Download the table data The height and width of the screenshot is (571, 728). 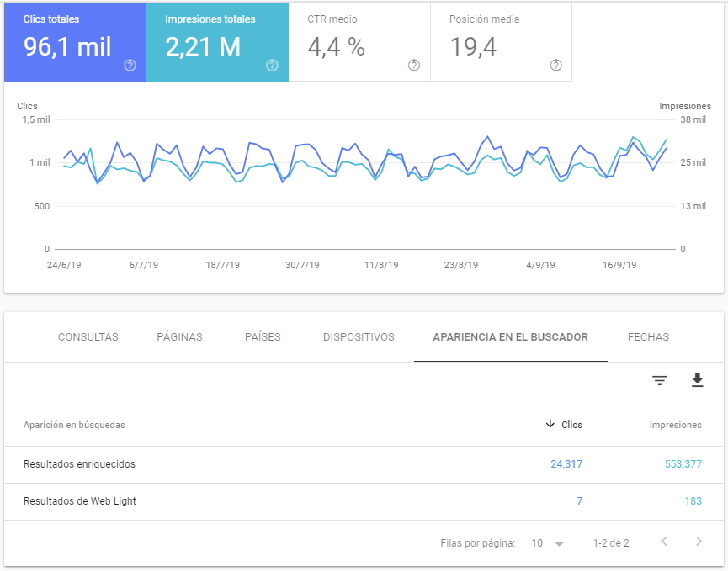tap(697, 381)
